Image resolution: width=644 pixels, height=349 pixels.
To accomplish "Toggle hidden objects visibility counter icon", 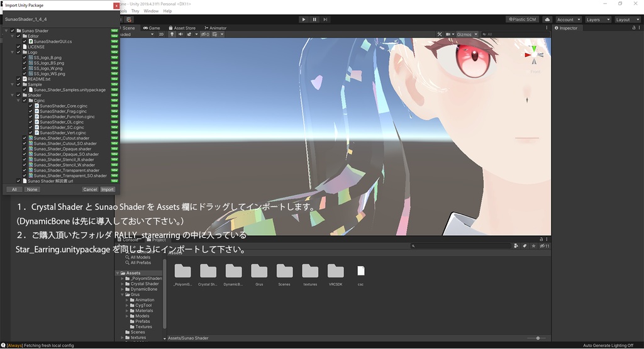I will tap(204, 35).
